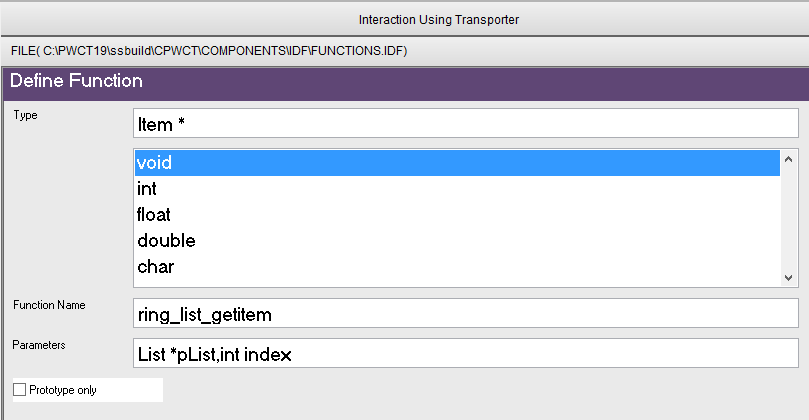Click the type list scroll up arrow
The width and height of the screenshot is (809, 420).
[788, 159]
